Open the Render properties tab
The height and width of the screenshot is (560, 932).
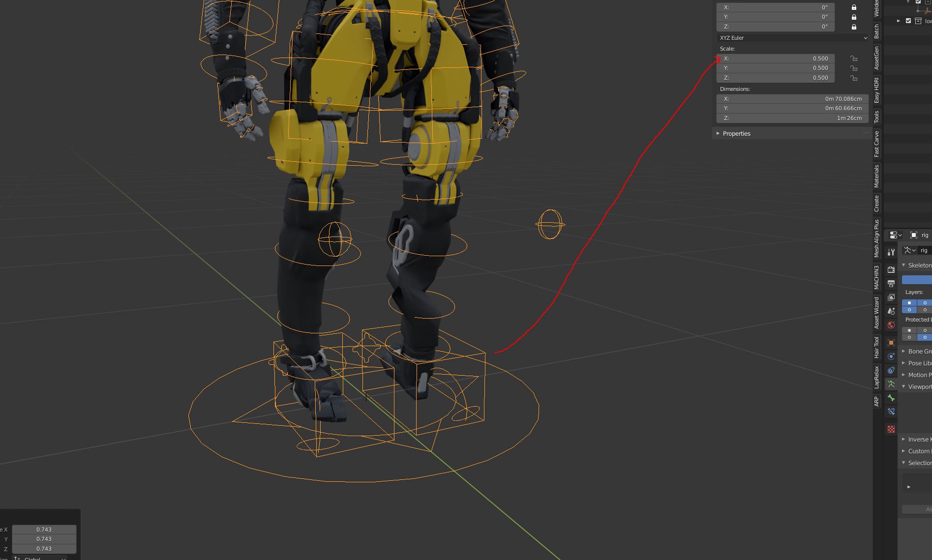[891, 270]
